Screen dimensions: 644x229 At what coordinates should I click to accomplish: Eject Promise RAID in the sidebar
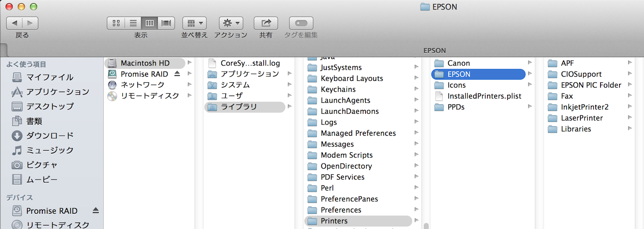pyautogui.click(x=96, y=210)
